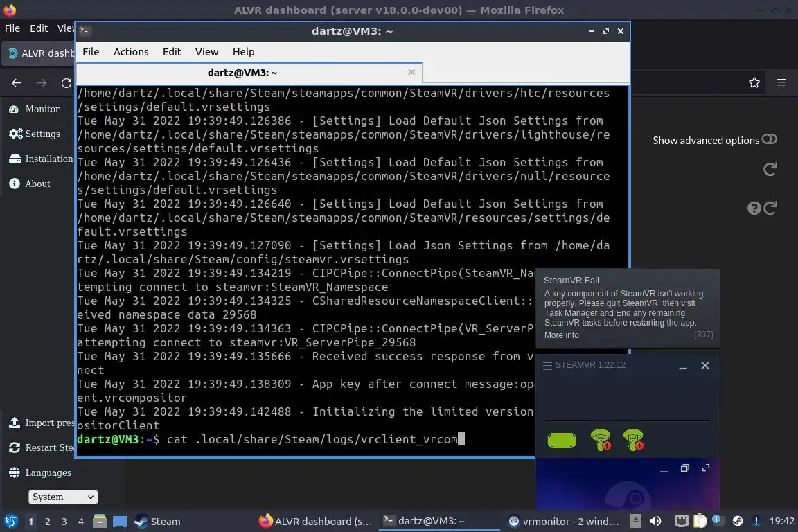
Task: Click the blue exclamation tray icon beside the clock
Action: click(x=756, y=521)
